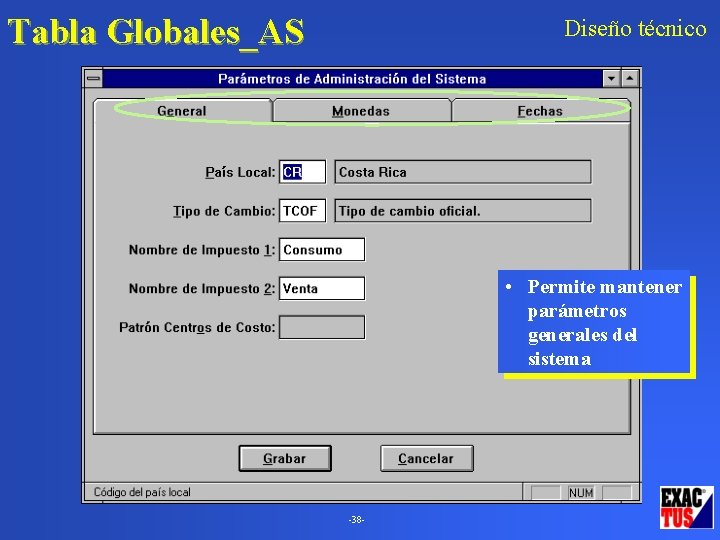720x540 pixels.
Task: Click the Tipo de cambio oficial field
Action: 462,211
